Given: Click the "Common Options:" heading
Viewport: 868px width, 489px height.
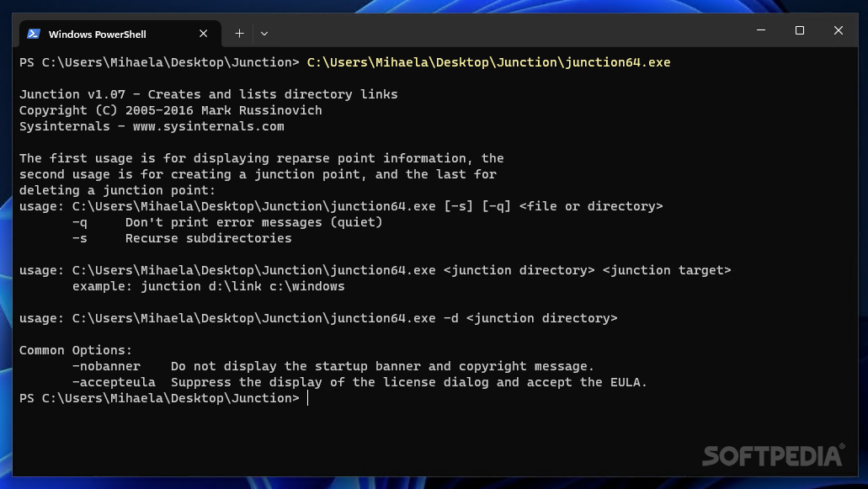Looking at the screenshot, I should 76,351.
